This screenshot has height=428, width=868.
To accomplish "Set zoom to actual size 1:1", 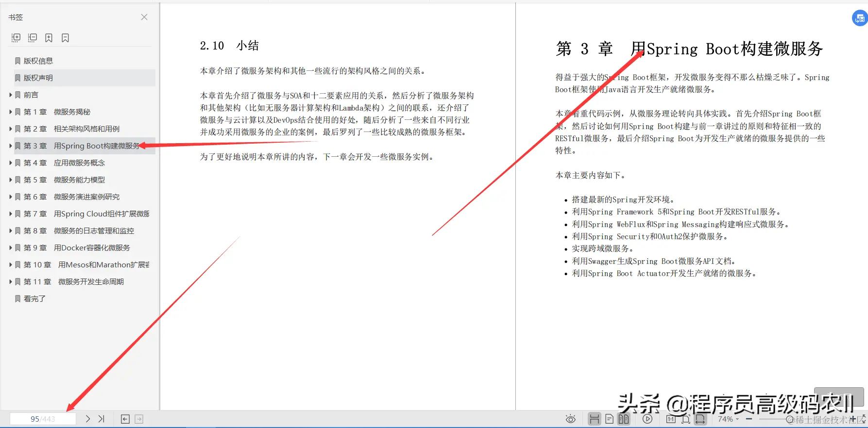I will tap(671, 419).
